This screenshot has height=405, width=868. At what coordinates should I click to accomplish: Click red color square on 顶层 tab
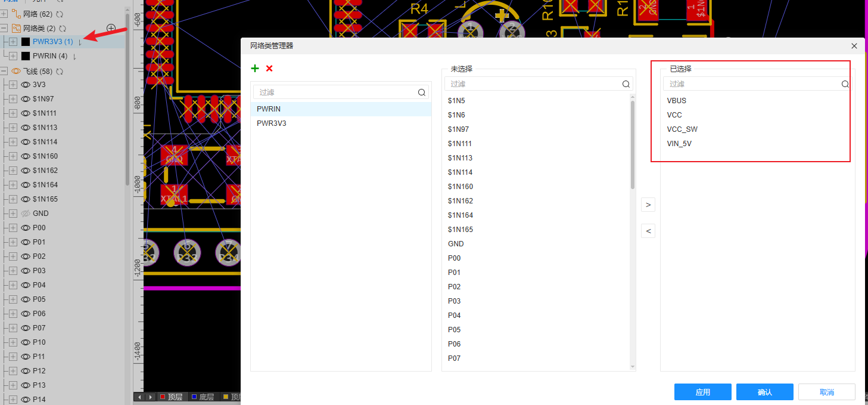coord(163,397)
